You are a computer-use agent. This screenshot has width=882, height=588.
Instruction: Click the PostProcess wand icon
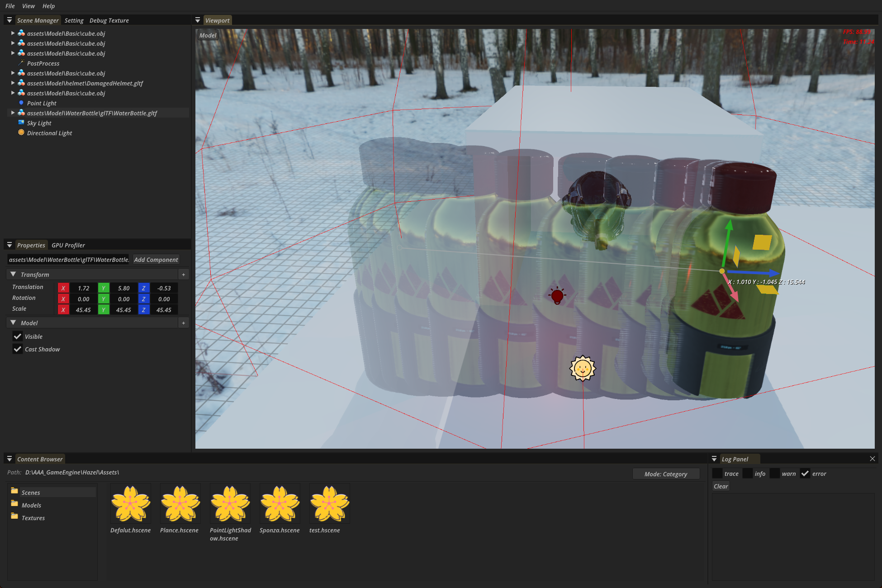point(21,63)
